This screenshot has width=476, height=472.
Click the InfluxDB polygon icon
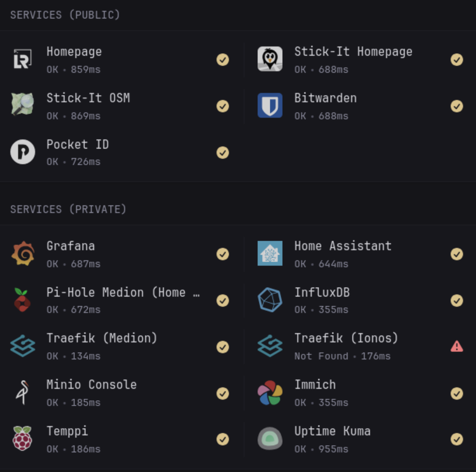[270, 300]
